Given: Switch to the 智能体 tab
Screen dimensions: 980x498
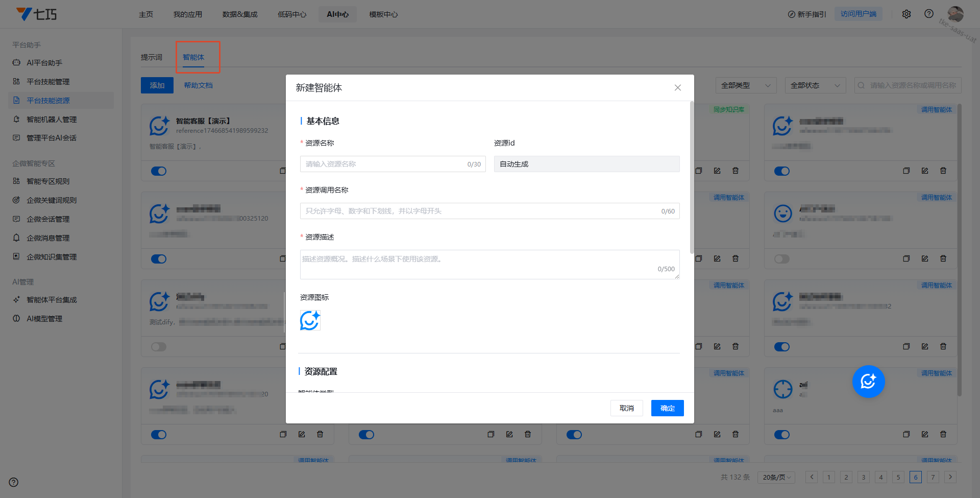Looking at the screenshot, I should (x=193, y=57).
